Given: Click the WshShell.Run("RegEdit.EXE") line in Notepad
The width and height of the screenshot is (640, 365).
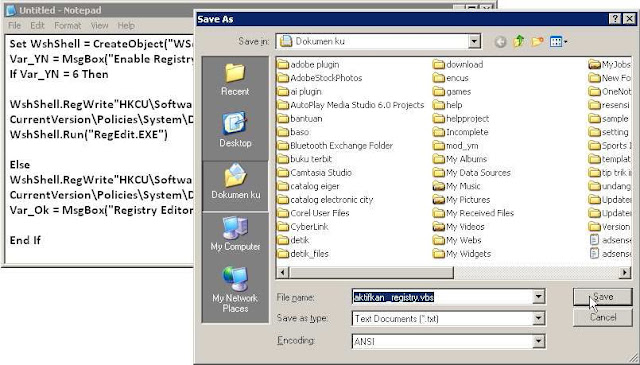Looking at the screenshot, I should point(89,135).
